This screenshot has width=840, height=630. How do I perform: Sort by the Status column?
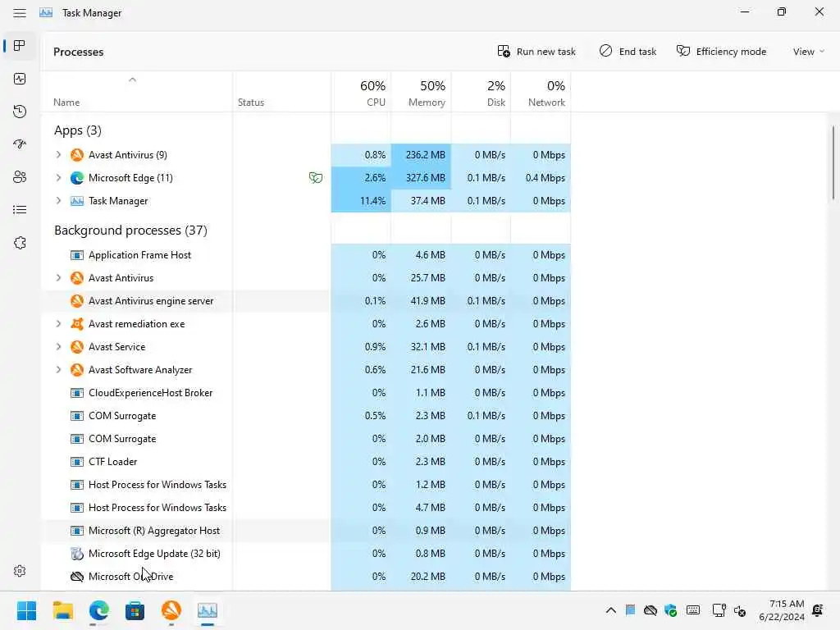pos(282,92)
